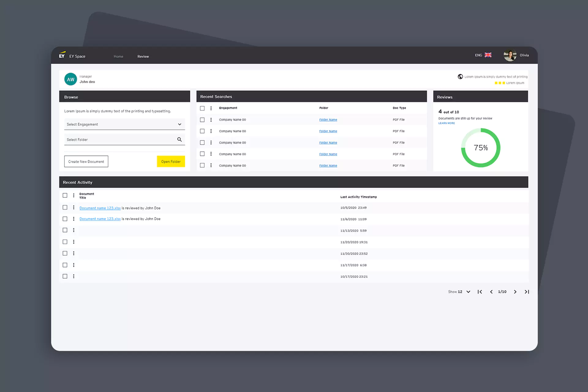Go to the next page of results

coord(515,292)
